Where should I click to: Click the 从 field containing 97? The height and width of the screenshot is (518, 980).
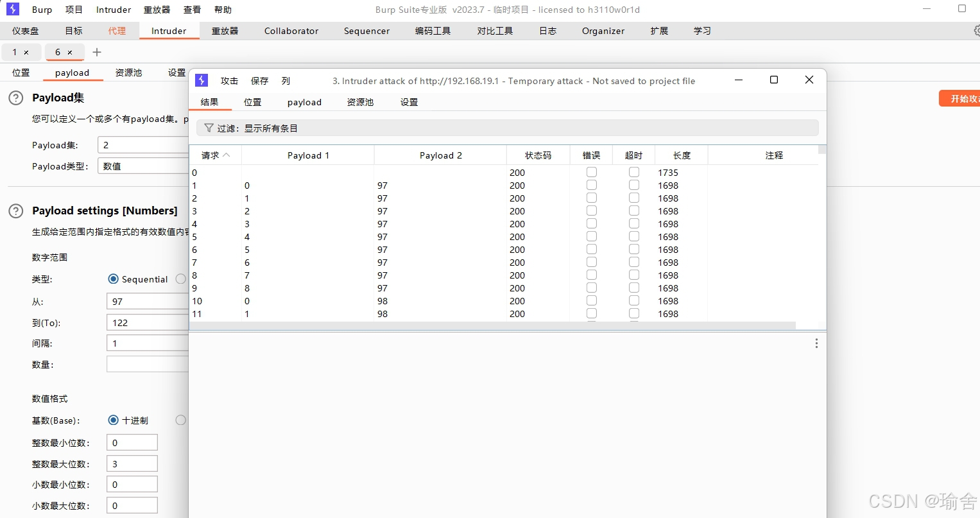(148, 302)
